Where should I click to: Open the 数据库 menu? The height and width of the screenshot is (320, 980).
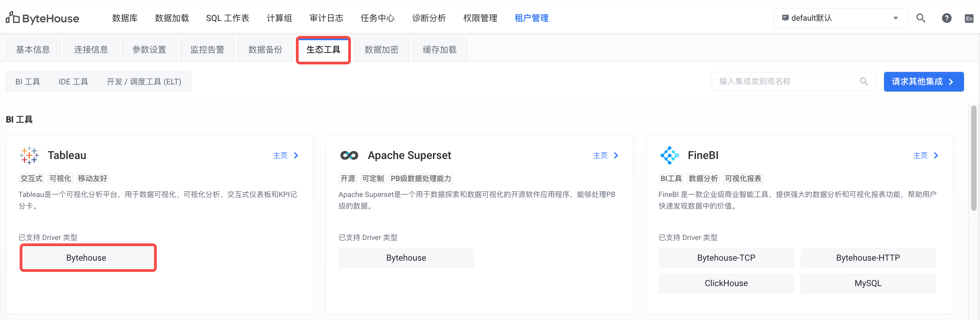pos(125,18)
